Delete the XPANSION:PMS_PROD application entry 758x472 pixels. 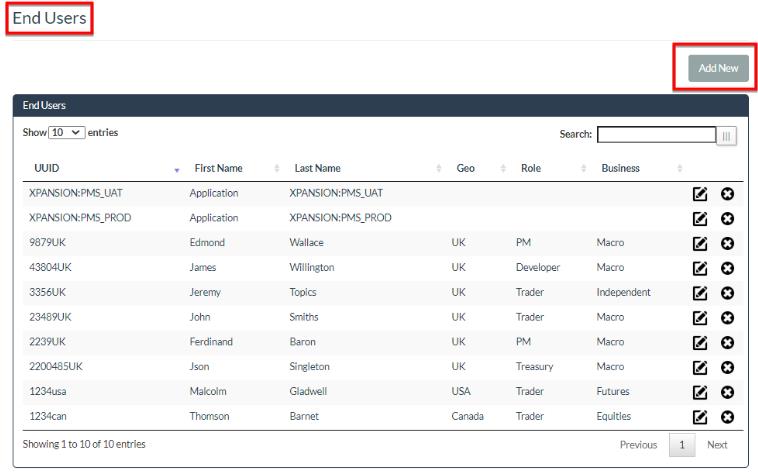point(727,218)
